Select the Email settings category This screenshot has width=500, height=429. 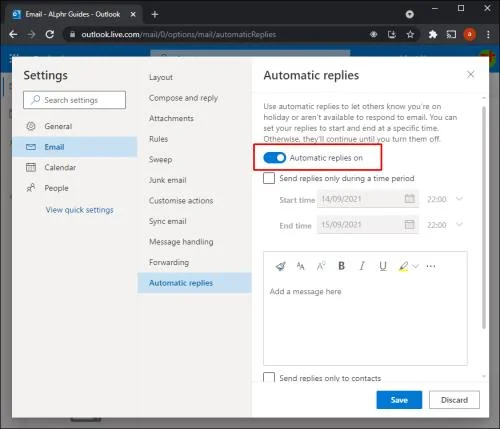(x=75, y=147)
